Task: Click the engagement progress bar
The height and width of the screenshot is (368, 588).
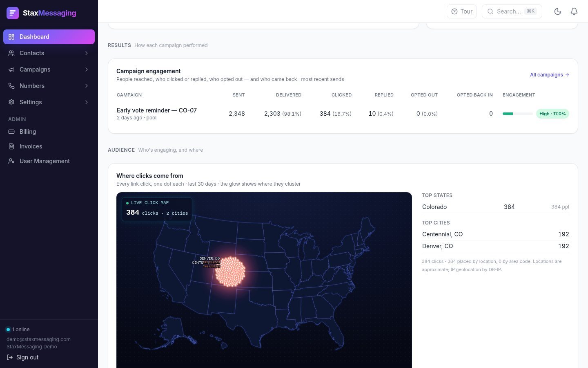Action: pos(517,114)
